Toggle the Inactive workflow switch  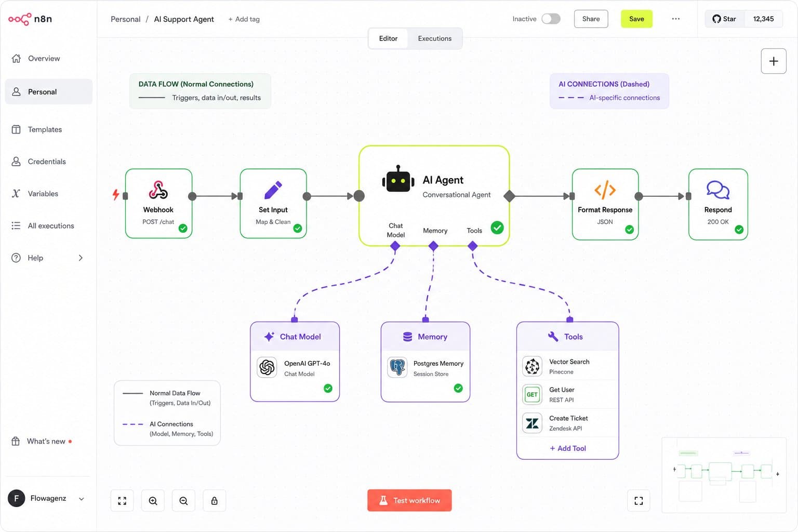tap(551, 19)
